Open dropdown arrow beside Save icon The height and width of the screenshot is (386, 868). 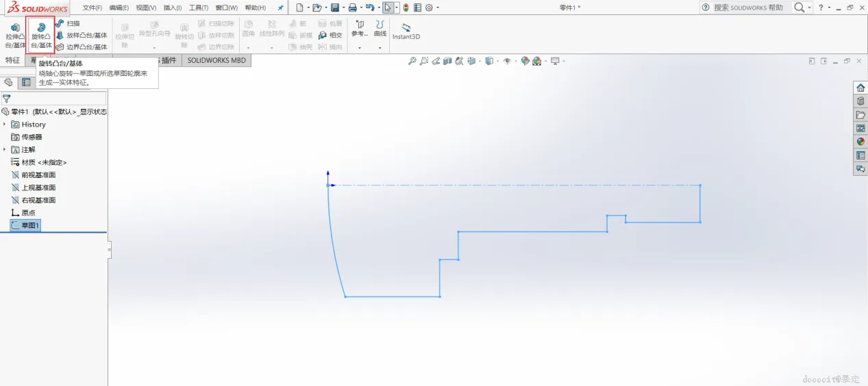click(x=343, y=8)
